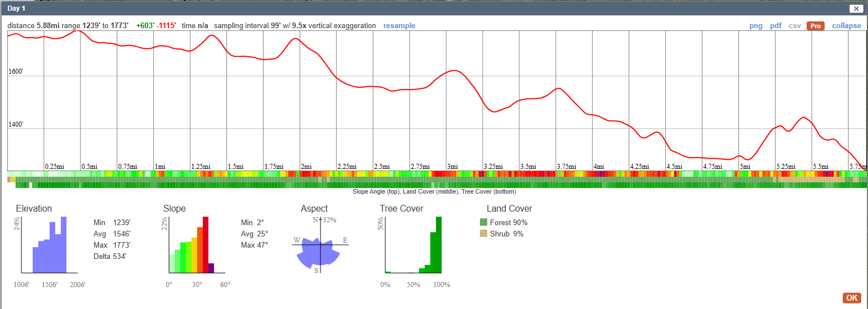Click the Slope histogram chart
The width and height of the screenshot is (868, 309).
click(x=197, y=245)
